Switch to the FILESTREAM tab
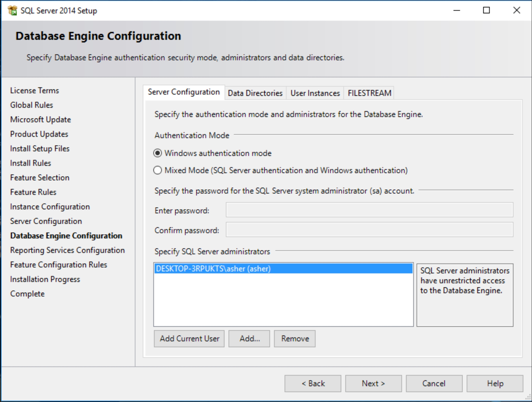 (x=369, y=93)
